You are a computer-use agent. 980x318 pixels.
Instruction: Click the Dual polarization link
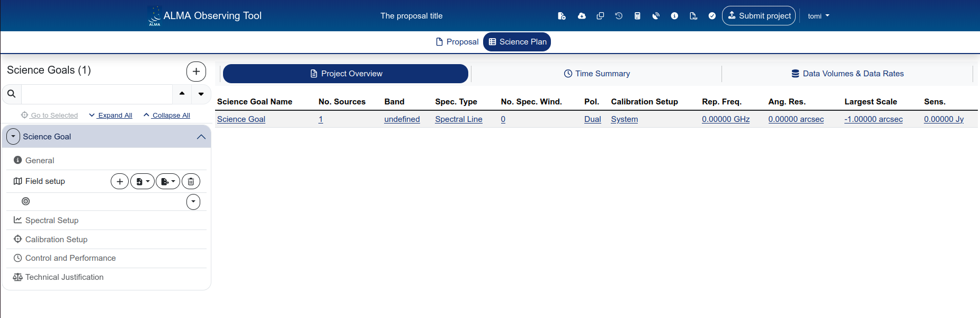[593, 119]
